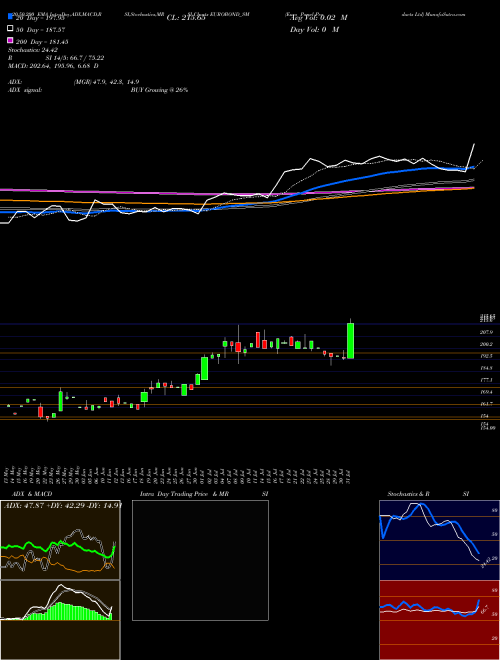
Task: Click the blue 20 Day legend square
Action: [10, 17]
